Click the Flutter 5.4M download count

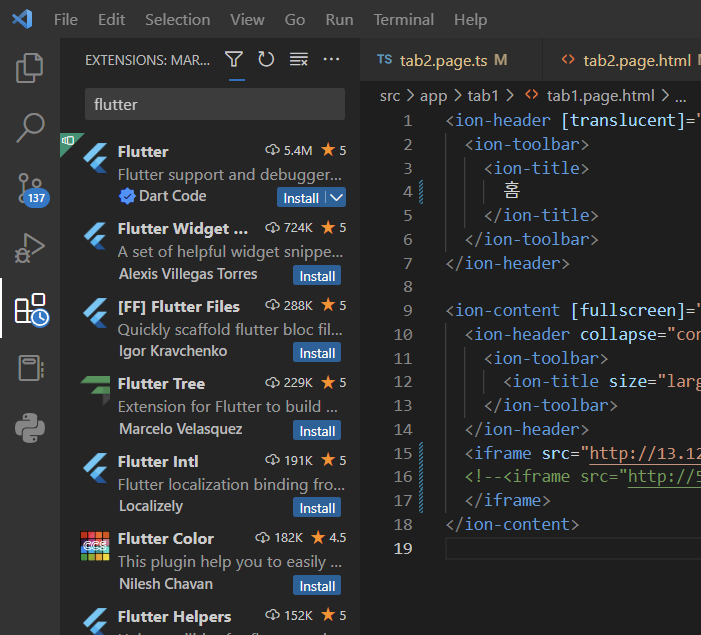coord(289,150)
